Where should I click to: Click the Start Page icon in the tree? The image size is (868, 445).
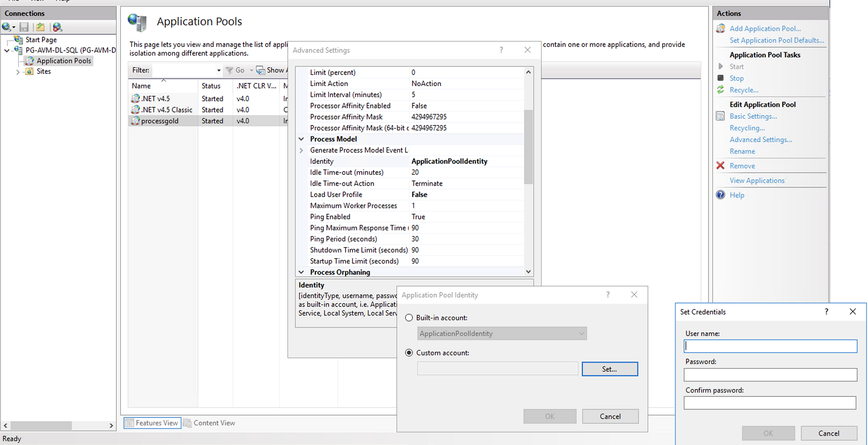point(19,39)
